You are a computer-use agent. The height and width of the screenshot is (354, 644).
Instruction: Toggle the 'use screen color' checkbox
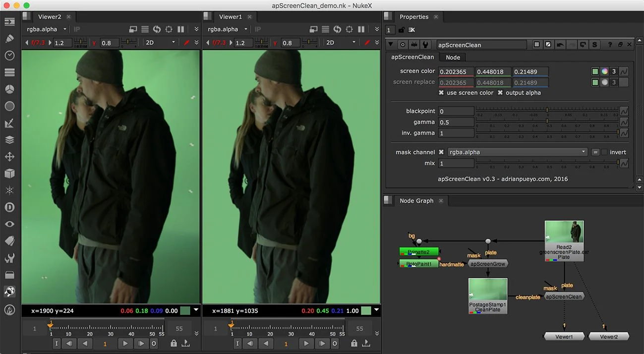(441, 93)
